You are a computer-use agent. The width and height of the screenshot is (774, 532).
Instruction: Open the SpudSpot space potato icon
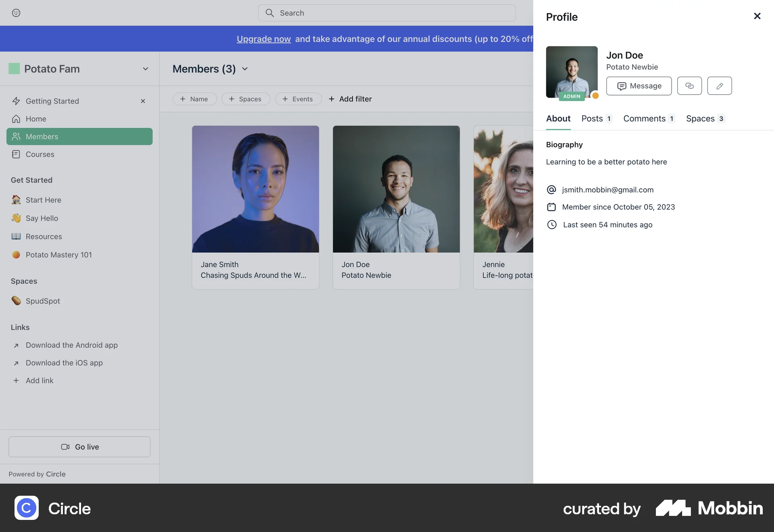(16, 301)
